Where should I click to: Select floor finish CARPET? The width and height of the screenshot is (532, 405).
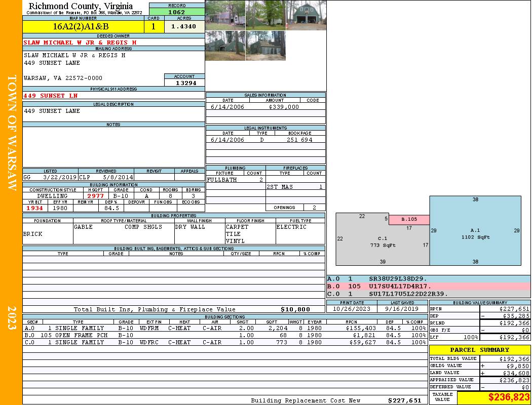point(237,227)
